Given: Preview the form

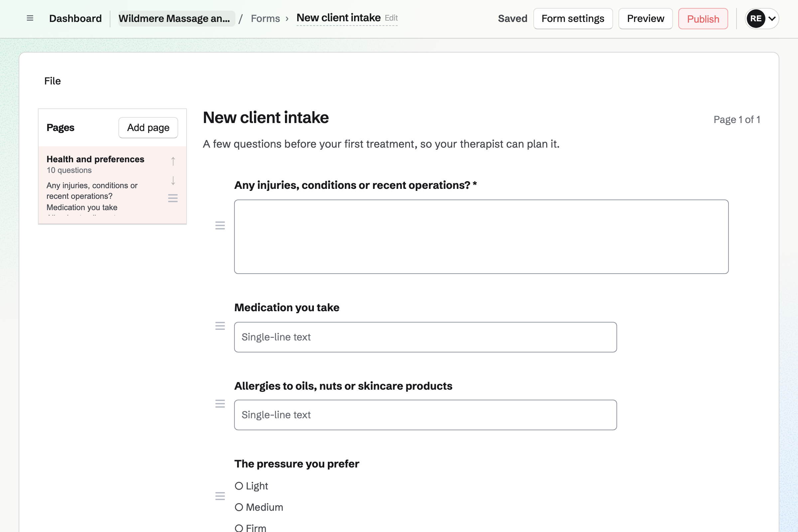Looking at the screenshot, I should pyautogui.click(x=646, y=19).
